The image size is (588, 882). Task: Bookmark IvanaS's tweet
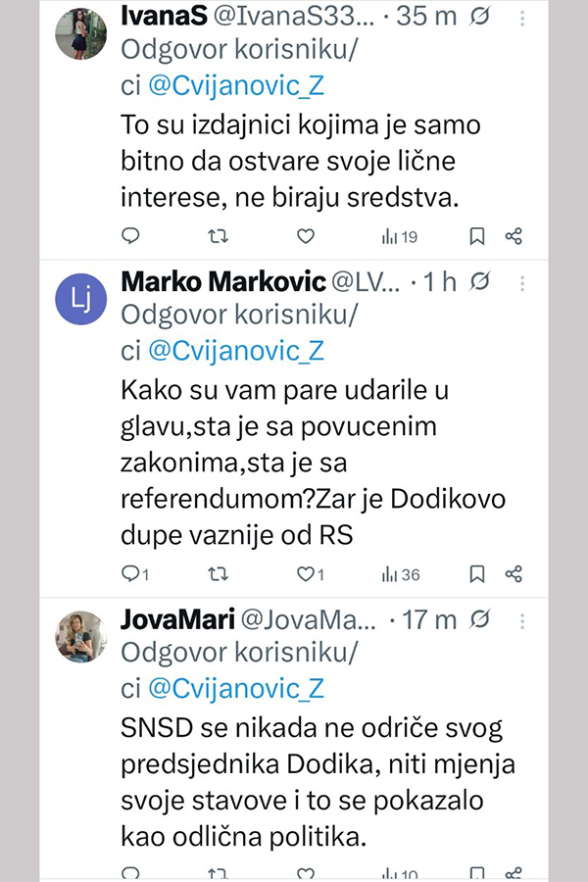click(x=476, y=236)
